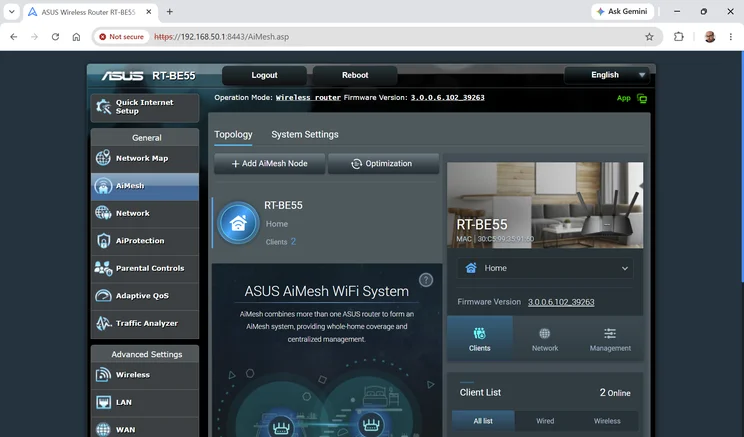
Task: Open the Wireless router operation mode link
Action: tap(308, 97)
